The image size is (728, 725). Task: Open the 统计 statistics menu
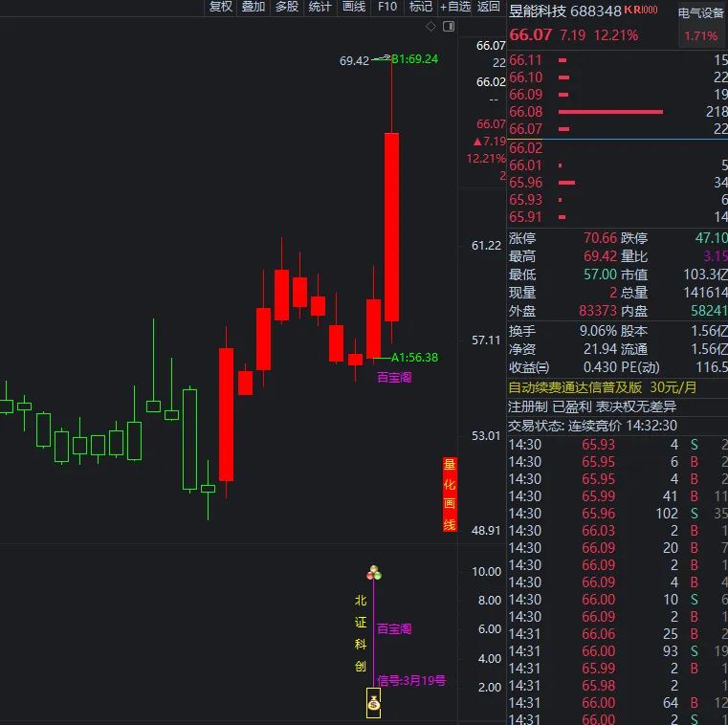click(320, 7)
